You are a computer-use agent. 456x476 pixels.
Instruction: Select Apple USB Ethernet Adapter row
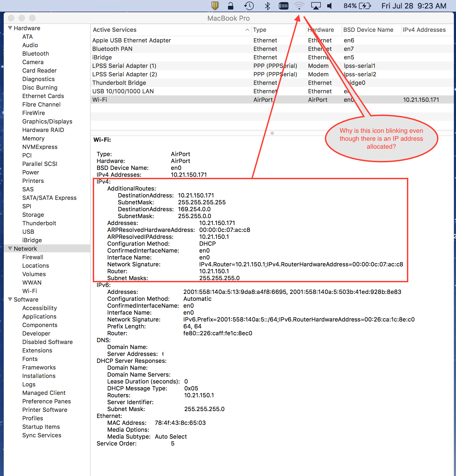[272, 40]
